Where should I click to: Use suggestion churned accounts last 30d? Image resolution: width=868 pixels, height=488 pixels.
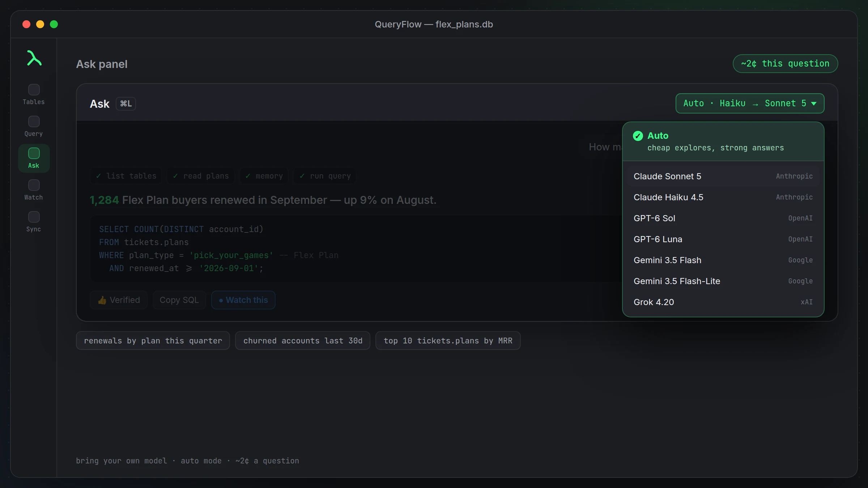tap(303, 341)
